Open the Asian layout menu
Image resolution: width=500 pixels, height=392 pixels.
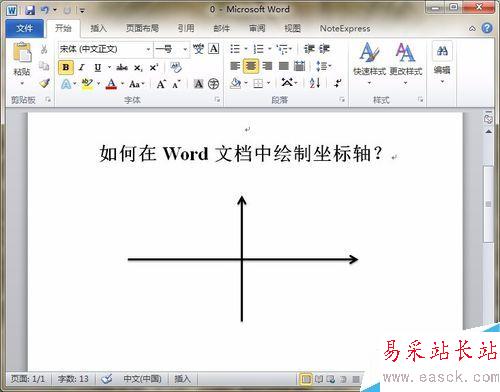(x=288, y=83)
